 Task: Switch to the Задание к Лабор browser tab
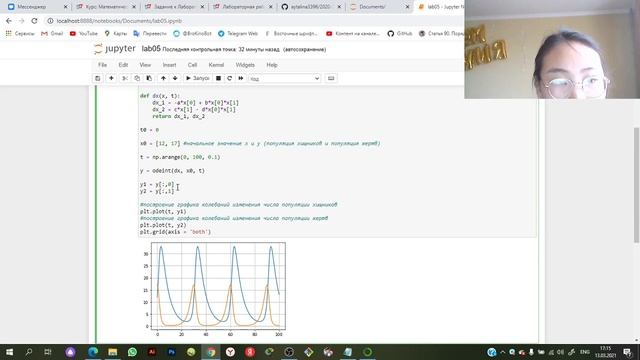[x=175, y=7]
